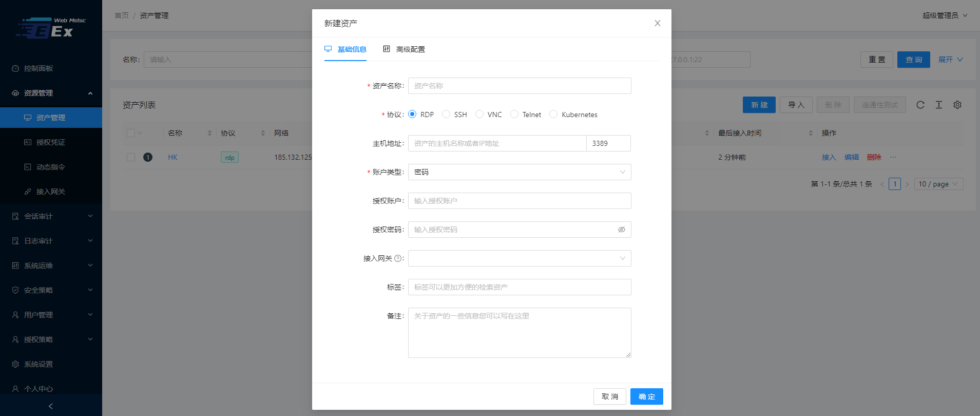
Task: Collapse the 资源管理 sidebar section
Action: click(51, 93)
